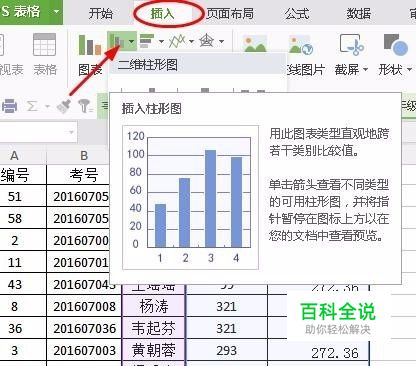Expand the 形状 dropdown arrow

409,69
